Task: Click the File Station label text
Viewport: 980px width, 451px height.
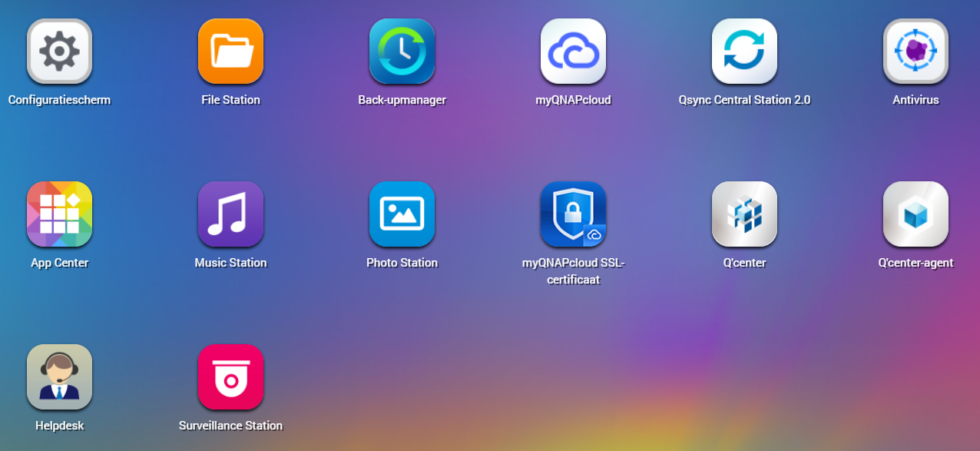Action: (230, 99)
